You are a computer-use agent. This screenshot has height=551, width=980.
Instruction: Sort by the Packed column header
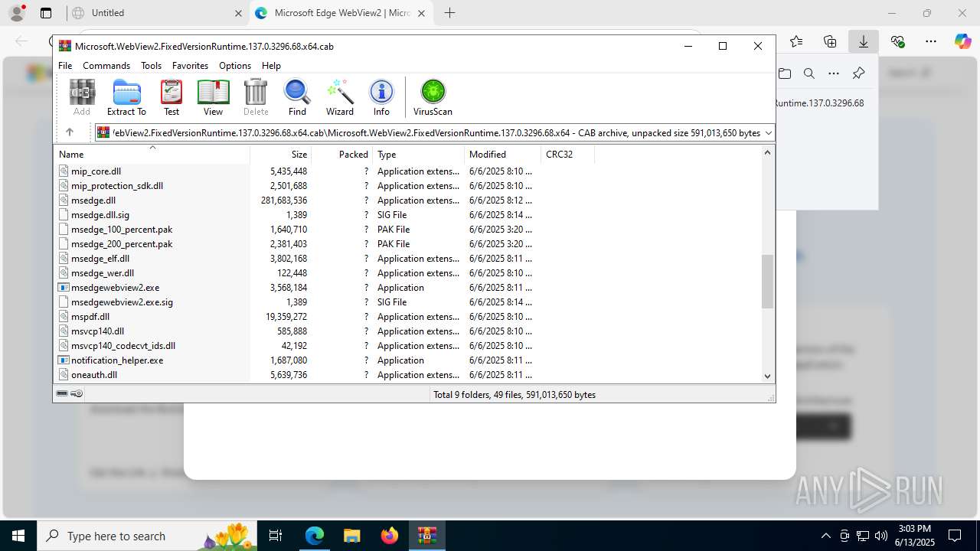342,154
